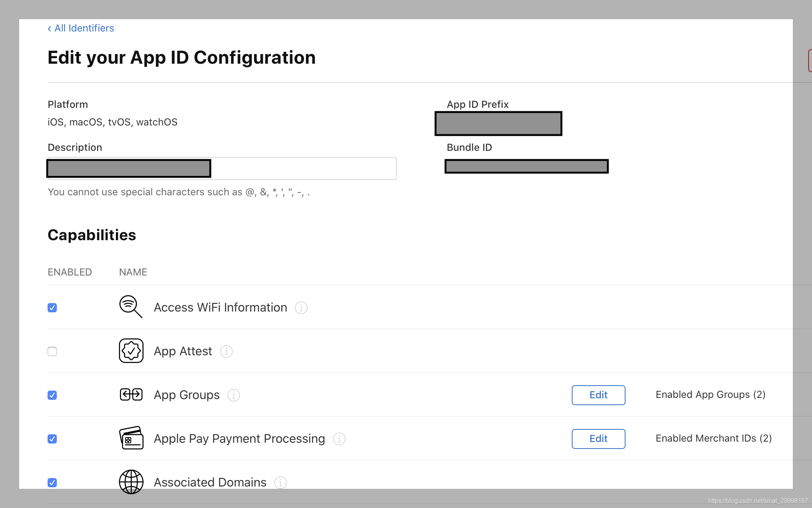
Task: Open info icon next to App Attest
Action: tap(226, 351)
